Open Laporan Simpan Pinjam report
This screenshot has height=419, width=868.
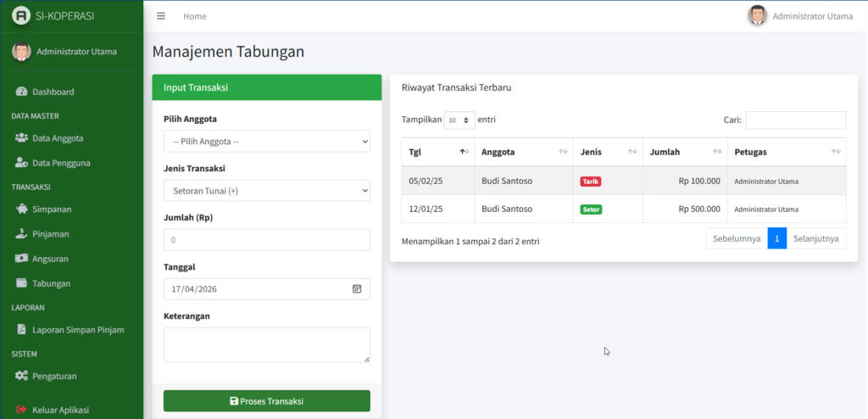point(78,330)
